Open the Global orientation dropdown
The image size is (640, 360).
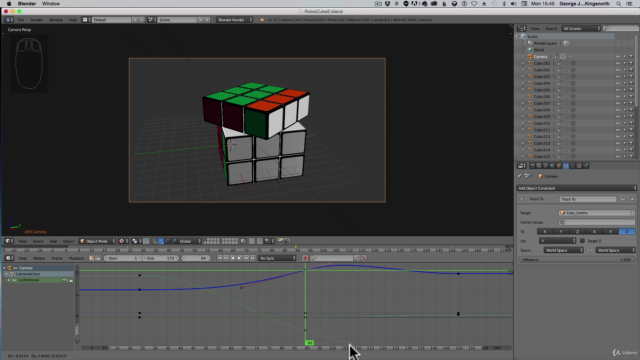point(189,241)
